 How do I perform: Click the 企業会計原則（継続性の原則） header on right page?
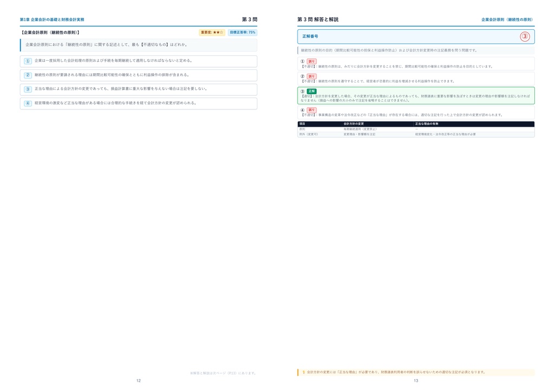pyautogui.click(x=507, y=20)
